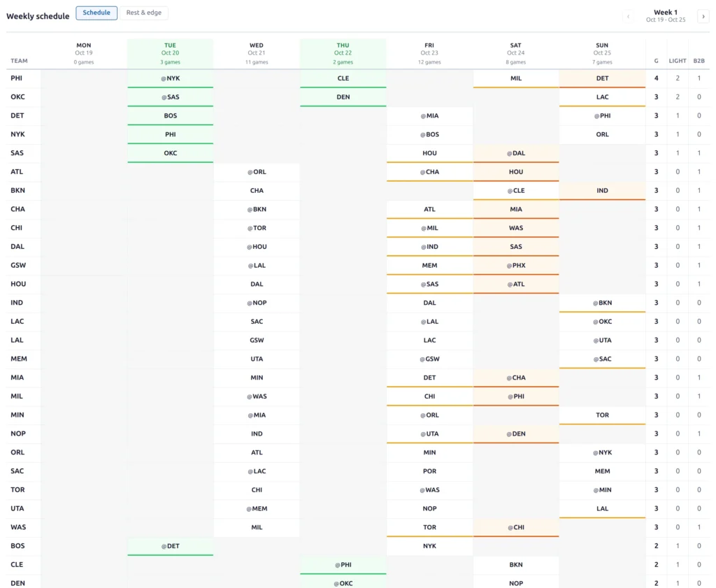Open LAL's Wednesday game vs GSW
Screen dimensions: 716x588
click(x=257, y=340)
